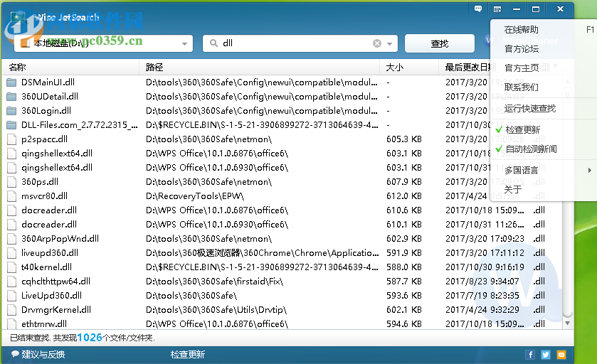Sort by the 路径 column header
This screenshot has width=597, height=364.
click(x=259, y=68)
